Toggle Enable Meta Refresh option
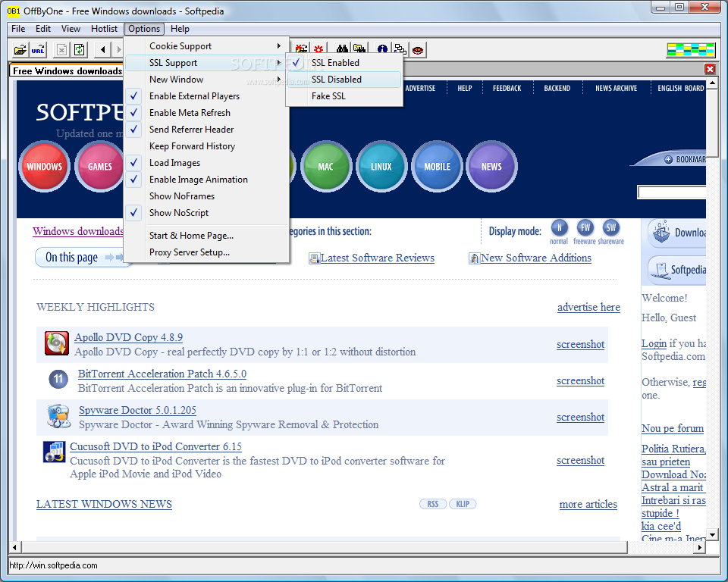The image size is (728, 582). pos(206,113)
